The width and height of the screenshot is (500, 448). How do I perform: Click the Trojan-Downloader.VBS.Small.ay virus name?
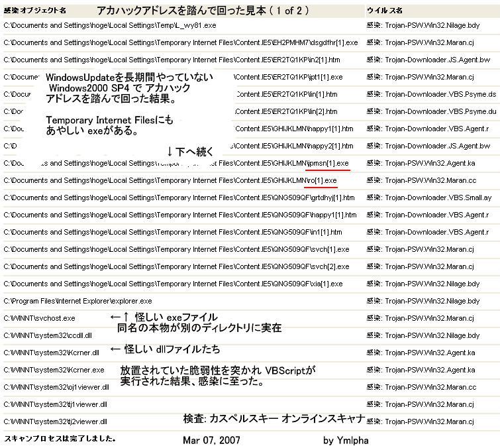429,198
